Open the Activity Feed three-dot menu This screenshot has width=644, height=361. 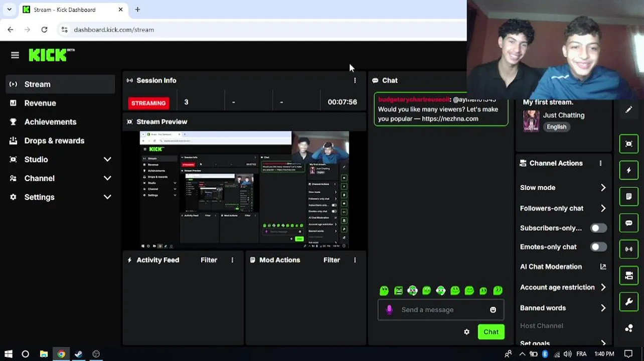(232, 260)
